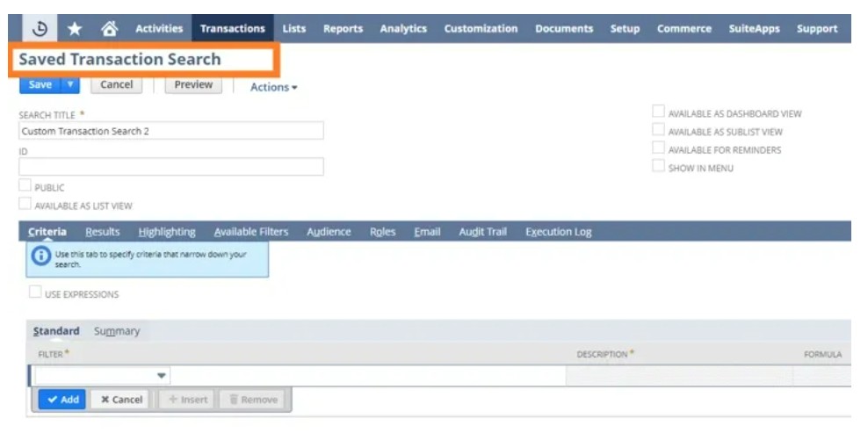Open the Lists menu

pyautogui.click(x=294, y=29)
